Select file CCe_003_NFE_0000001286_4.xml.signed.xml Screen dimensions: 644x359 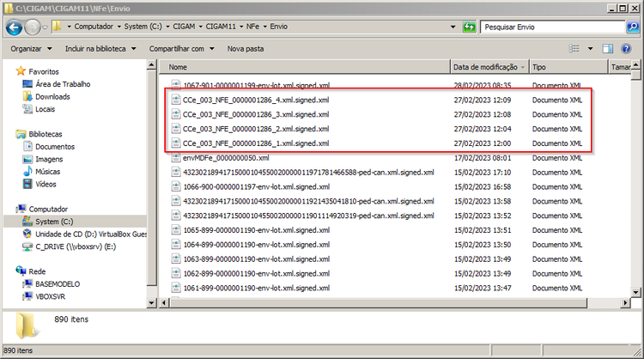256,100
